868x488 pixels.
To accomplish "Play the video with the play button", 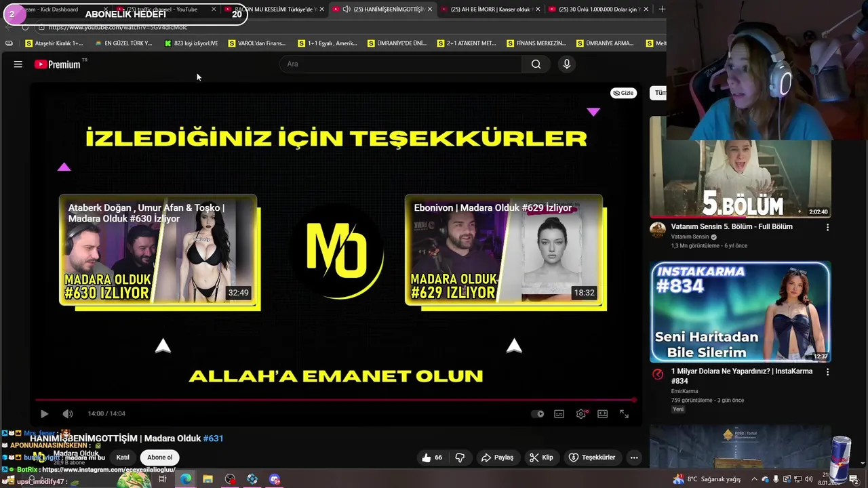I will tap(44, 413).
